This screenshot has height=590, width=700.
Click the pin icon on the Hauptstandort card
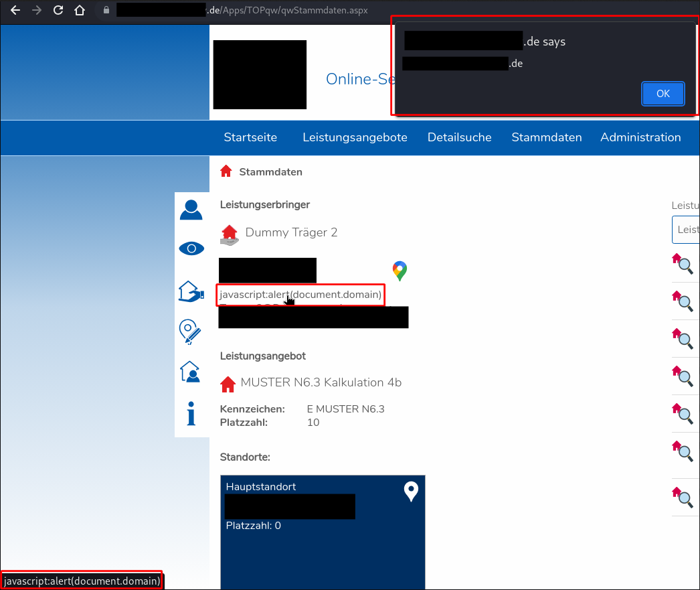[410, 491]
